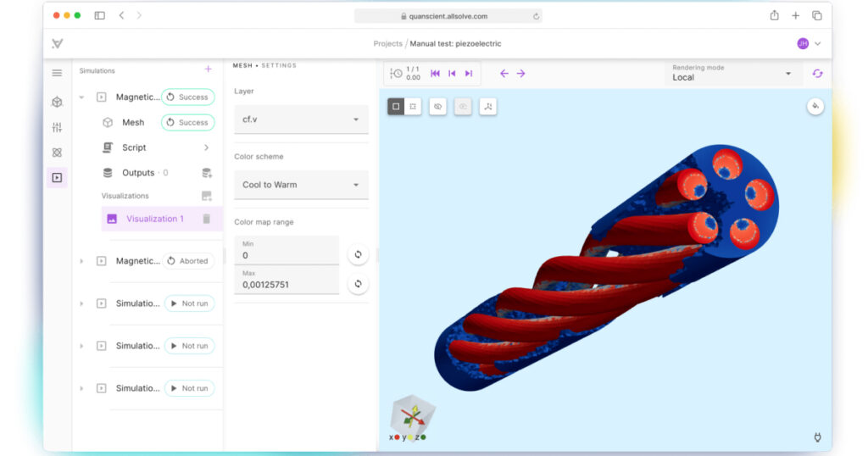Select the Script tree item
868x456 pixels.
coord(134,147)
